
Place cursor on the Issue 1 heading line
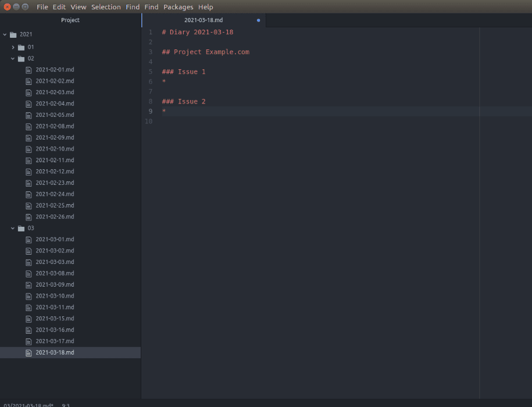click(x=184, y=72)
